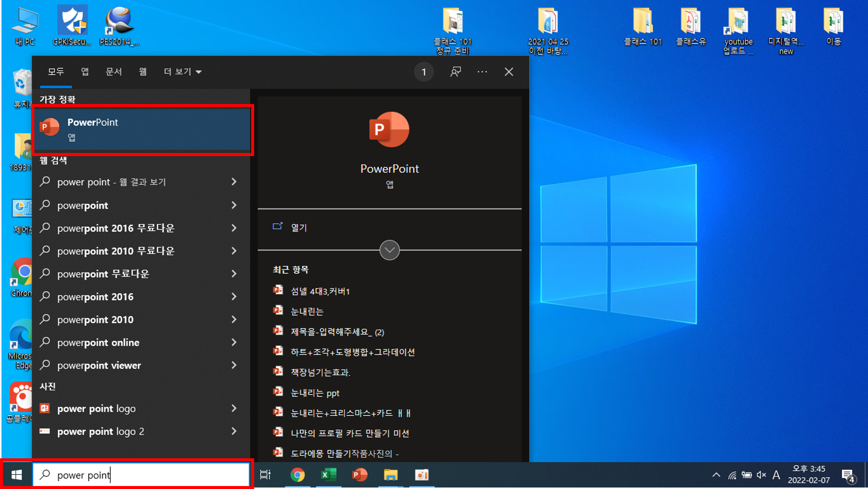The width and height of the screenshot is (868, 489).
Task: Switch the IME language indicator A
Action: click(776, 475)
